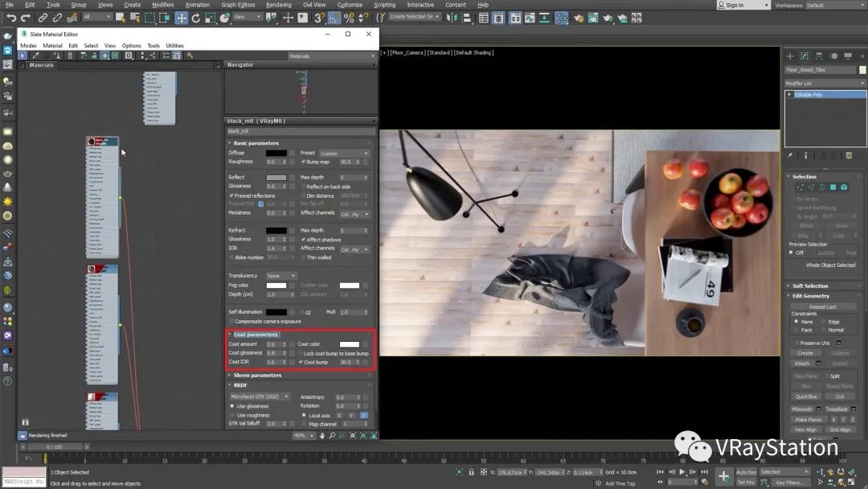Open the Rendering menu

(x=278, y=5)
